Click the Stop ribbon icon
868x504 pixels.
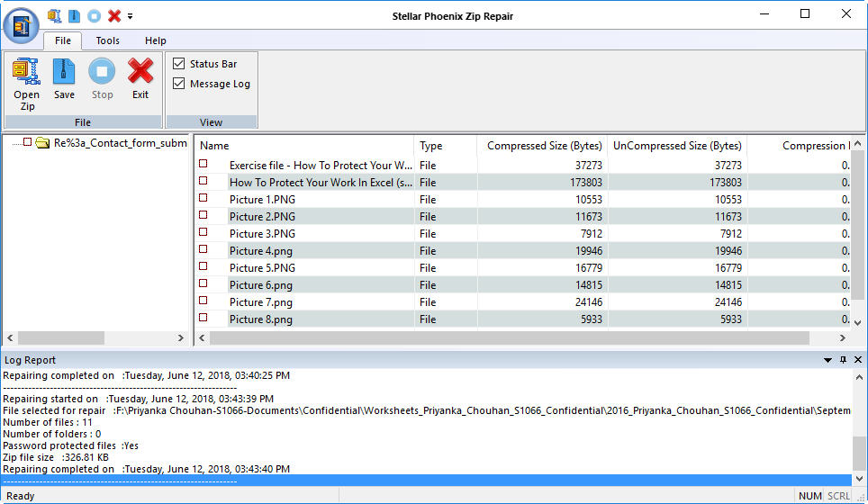pyautogui.click(x=102, y=71)
